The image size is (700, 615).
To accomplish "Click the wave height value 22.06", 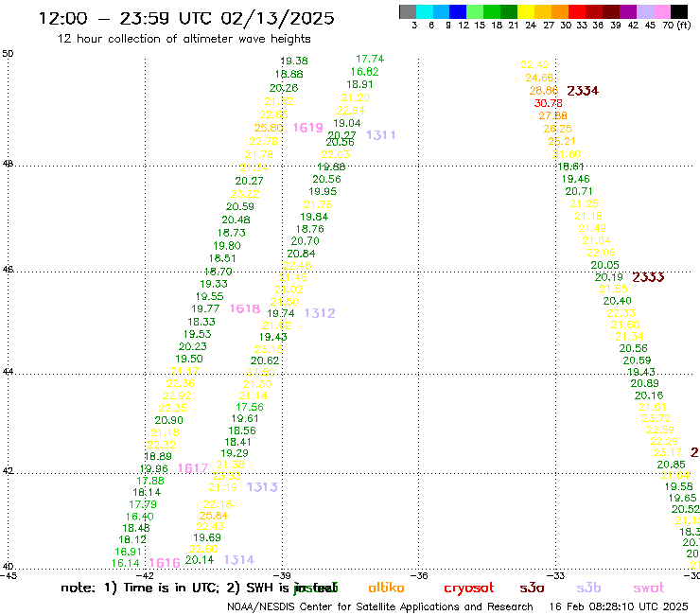I will (601, 253).
